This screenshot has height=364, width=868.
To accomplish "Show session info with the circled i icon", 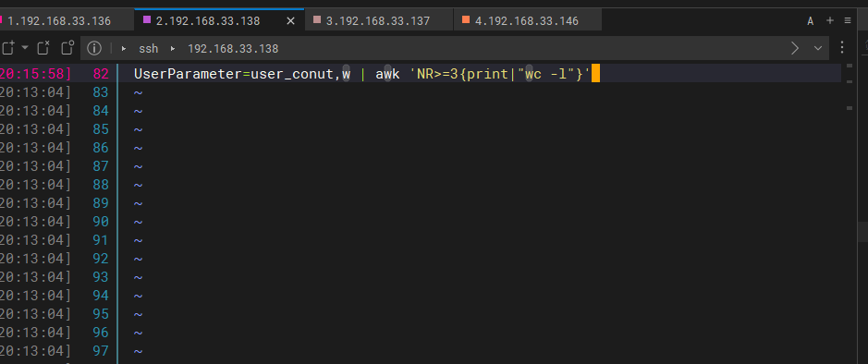I will pyautogui.click(x=94, y=48).
